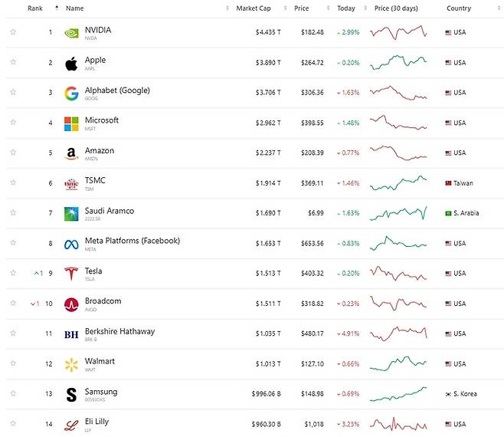Star Eli Lilly as a favorite

point(13,424)
